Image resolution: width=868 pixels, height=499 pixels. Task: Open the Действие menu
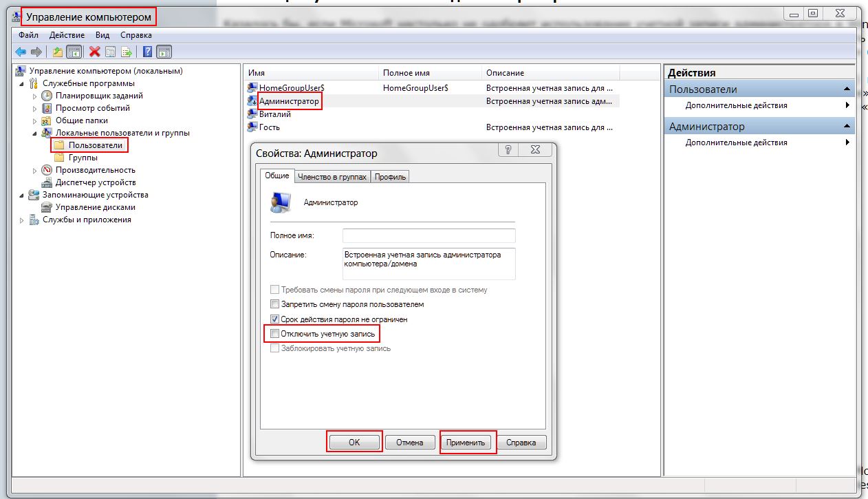(67, 34)
